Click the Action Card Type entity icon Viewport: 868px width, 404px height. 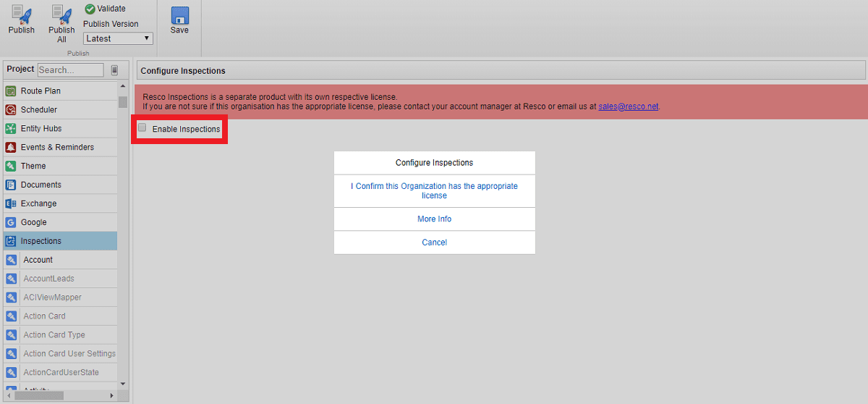(11, 335)
